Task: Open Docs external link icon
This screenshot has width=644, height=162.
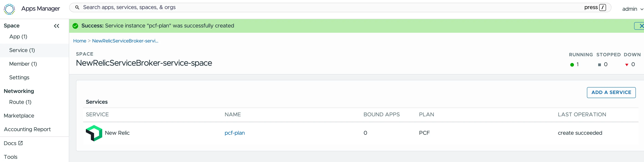Action: [20, 143]
